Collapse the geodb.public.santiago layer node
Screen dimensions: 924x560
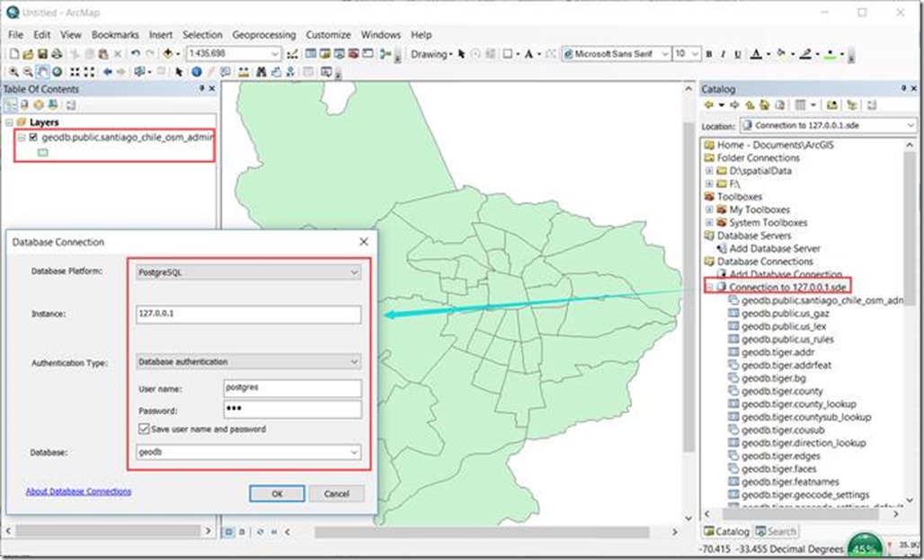click(22, 138)
